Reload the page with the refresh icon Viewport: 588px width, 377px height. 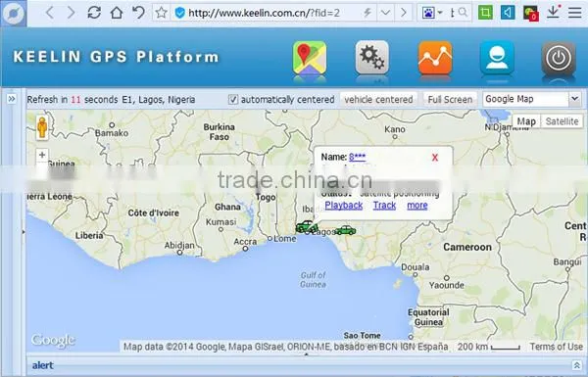point(94,13)
